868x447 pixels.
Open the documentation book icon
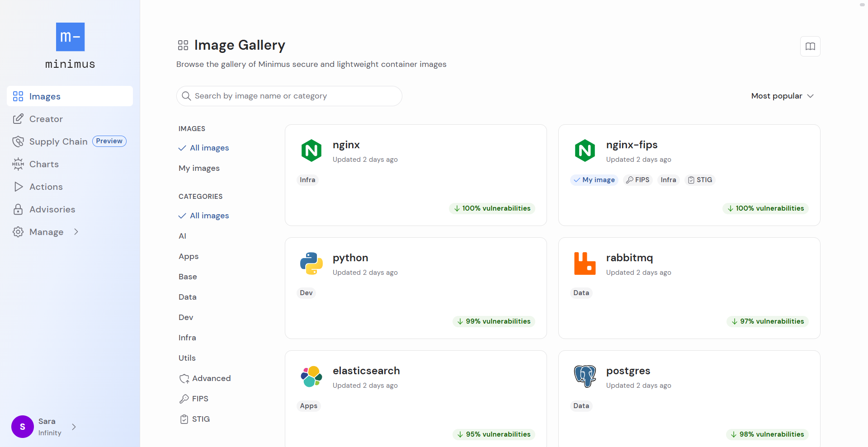click(x=810, y=46)
